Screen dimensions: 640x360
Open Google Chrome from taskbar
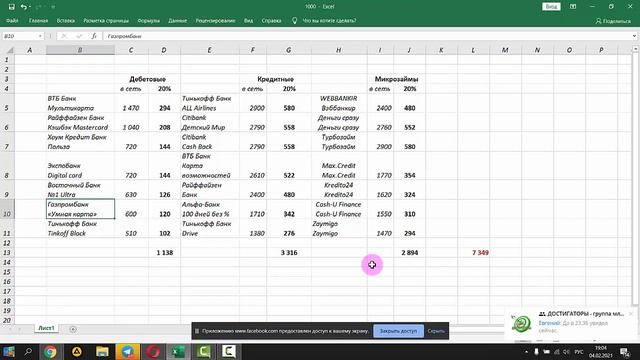[50, 351]
